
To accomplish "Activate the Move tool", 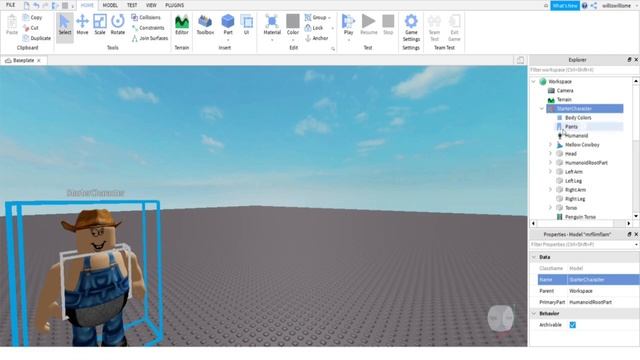I will [x=82, y=24].
